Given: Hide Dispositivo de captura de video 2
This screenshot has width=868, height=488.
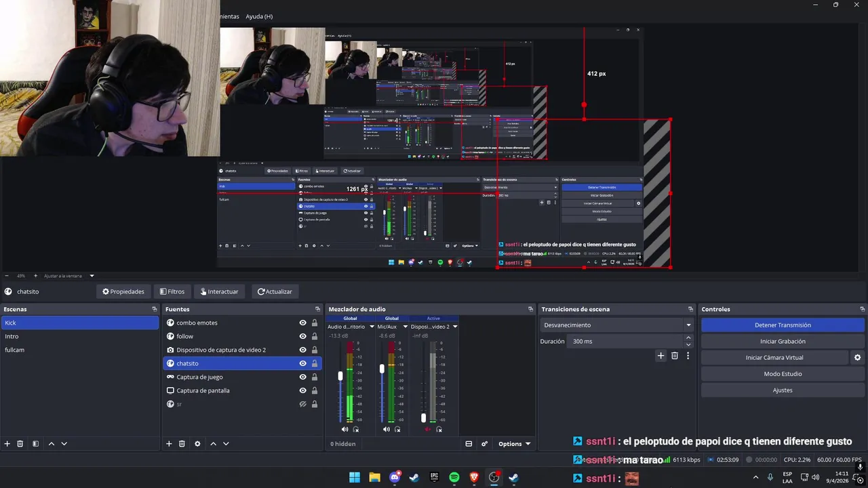Looking at the screenshot, I should (302, 350).
